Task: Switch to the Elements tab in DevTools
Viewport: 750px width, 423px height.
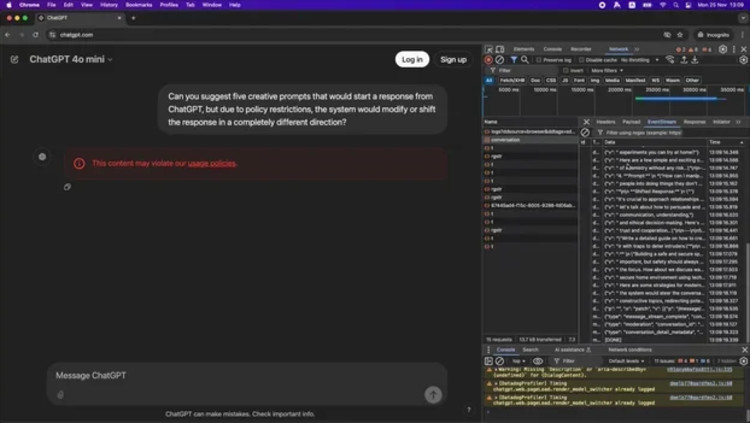Action: pyautogui.click(x=523, y=48)
